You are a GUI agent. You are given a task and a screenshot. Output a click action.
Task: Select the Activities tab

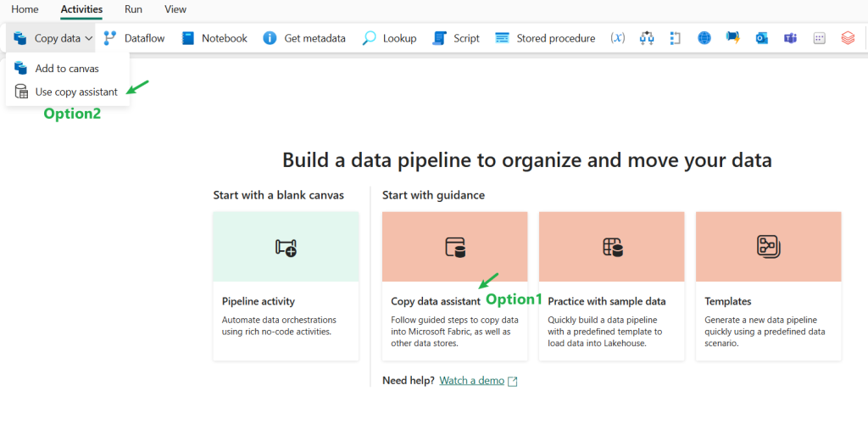(x=81, y=9)
